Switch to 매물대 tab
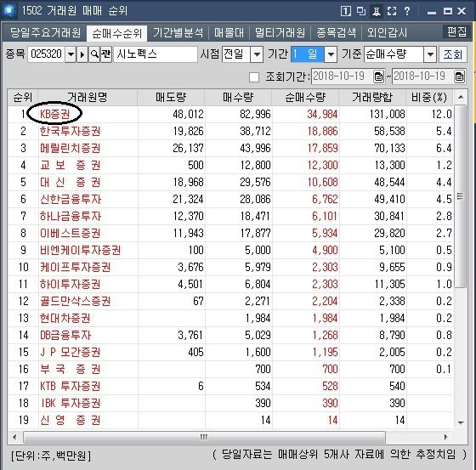Screen dimensions: 476x470 (x=229, y=32)
